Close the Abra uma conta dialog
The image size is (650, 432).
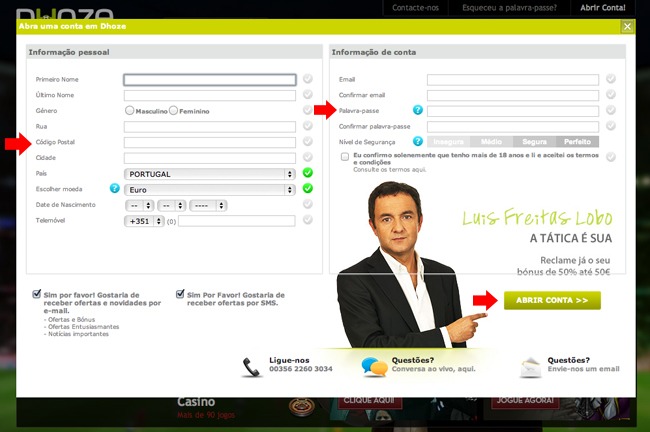click(x=627, y=27)
